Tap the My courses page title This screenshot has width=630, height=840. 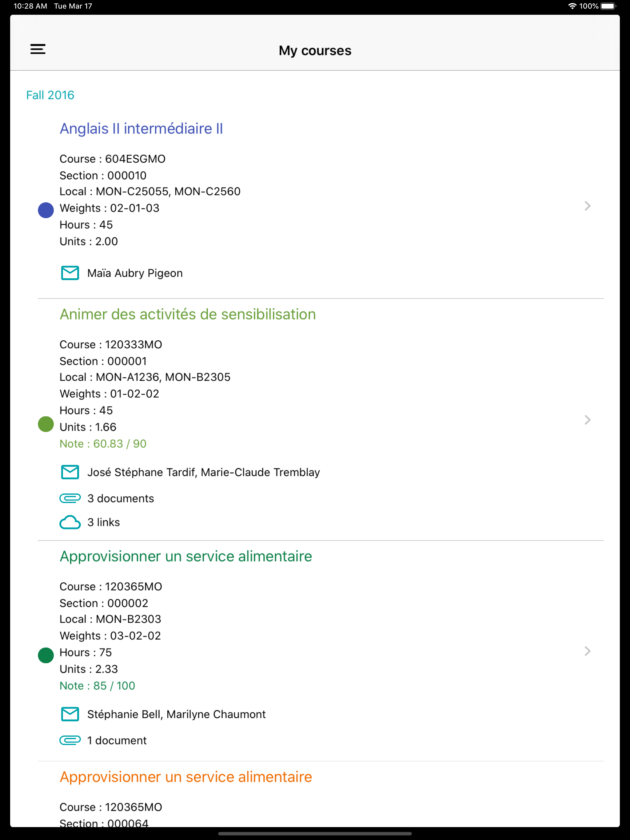coord(315,50)
